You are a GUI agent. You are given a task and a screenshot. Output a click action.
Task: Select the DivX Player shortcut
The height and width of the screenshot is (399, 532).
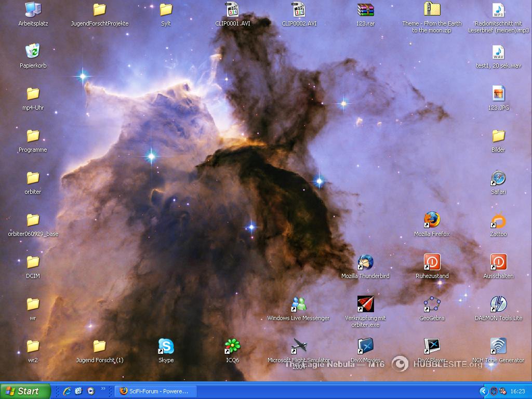coord(432,347)
